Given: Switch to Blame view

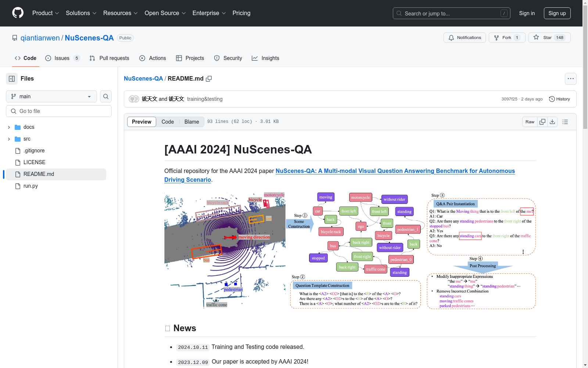Looking at the screenshot, I should [191, 122].
